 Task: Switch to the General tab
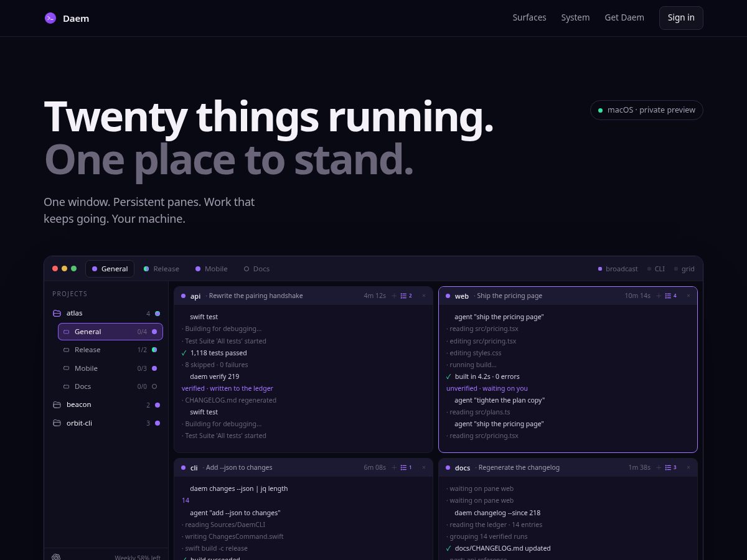[110, 269]
